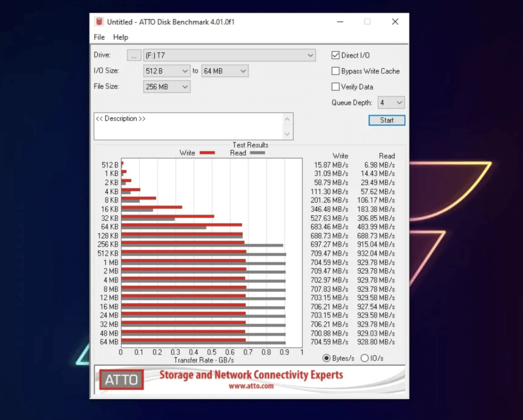Screen dimensions: 523x420
Task: Click into the Description text box
Action: tap(188, 126)
